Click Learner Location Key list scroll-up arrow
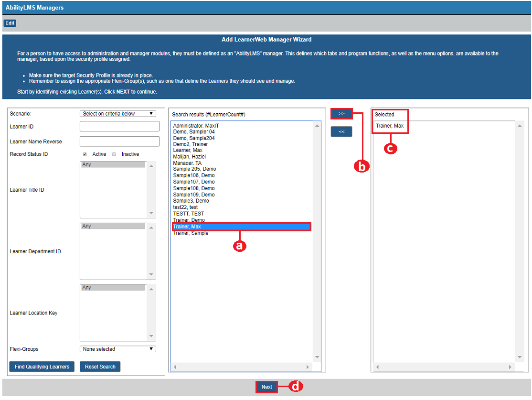532x400 pixels. (151, 289)
